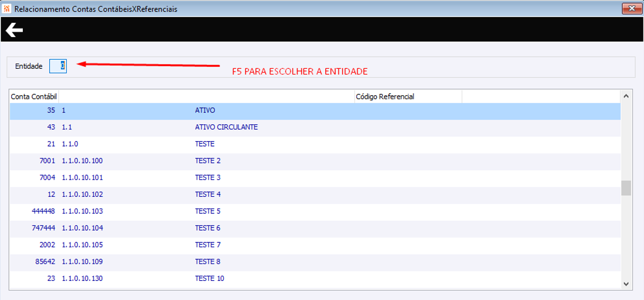Close the Relacionamento Contas window
Screen dimensions: 644x300
[631, 8]
